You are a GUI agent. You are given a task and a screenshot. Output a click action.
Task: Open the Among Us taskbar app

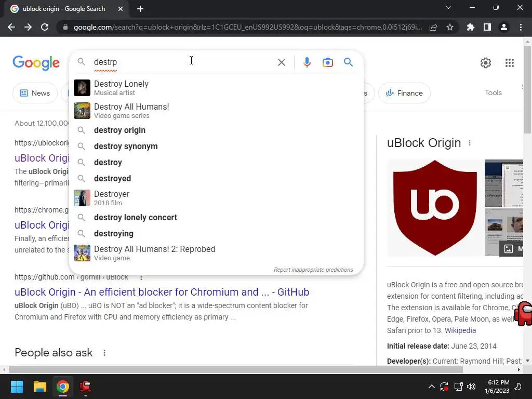[86, 387]
